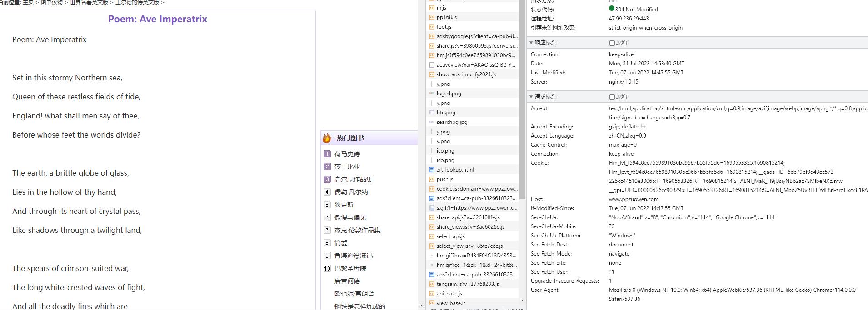
Task: Select the push.js network request
Action: pos(444,179)
